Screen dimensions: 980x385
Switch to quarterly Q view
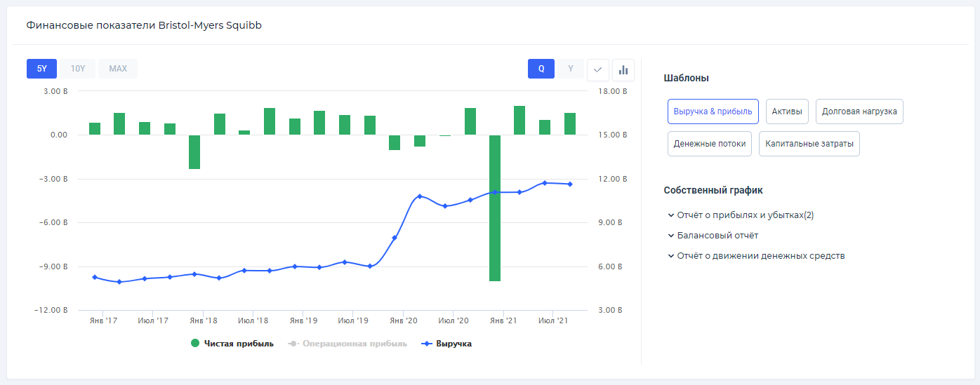pos(541,69)
